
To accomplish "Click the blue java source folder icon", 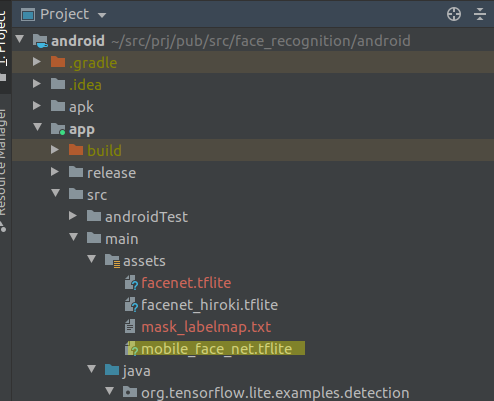I will (x=112, y=370).
